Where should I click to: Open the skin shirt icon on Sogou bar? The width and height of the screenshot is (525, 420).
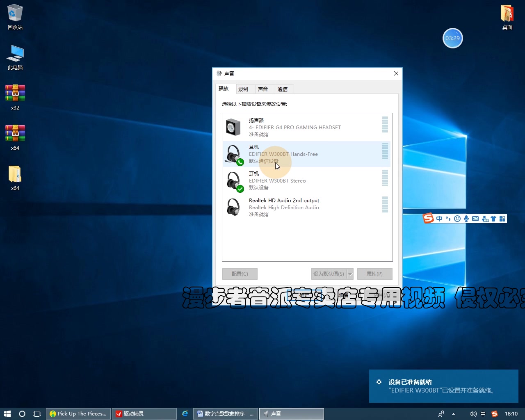click(493, 219)
